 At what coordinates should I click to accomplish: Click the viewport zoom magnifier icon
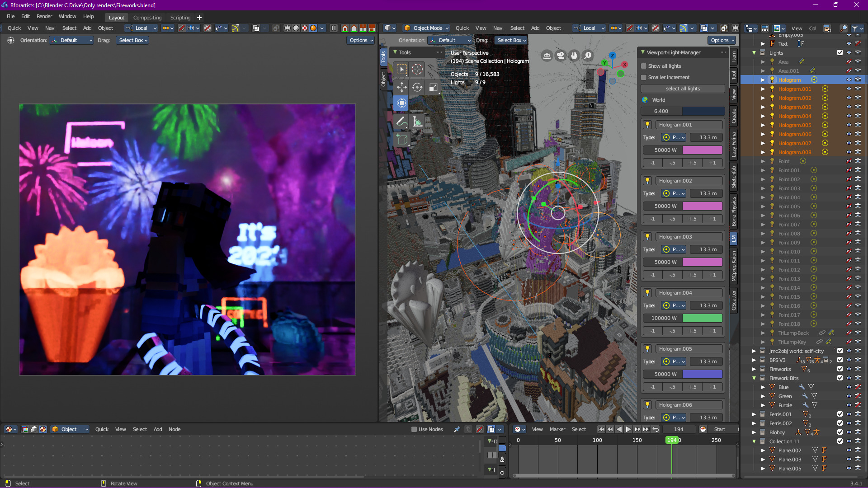click(x=588, y=56)
